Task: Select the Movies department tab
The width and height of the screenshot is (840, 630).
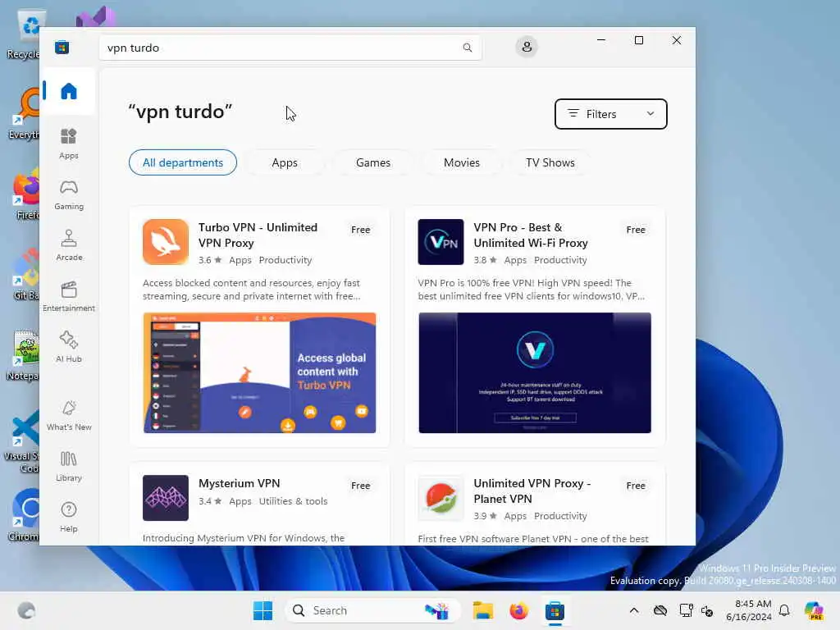Action: (462, 162)
